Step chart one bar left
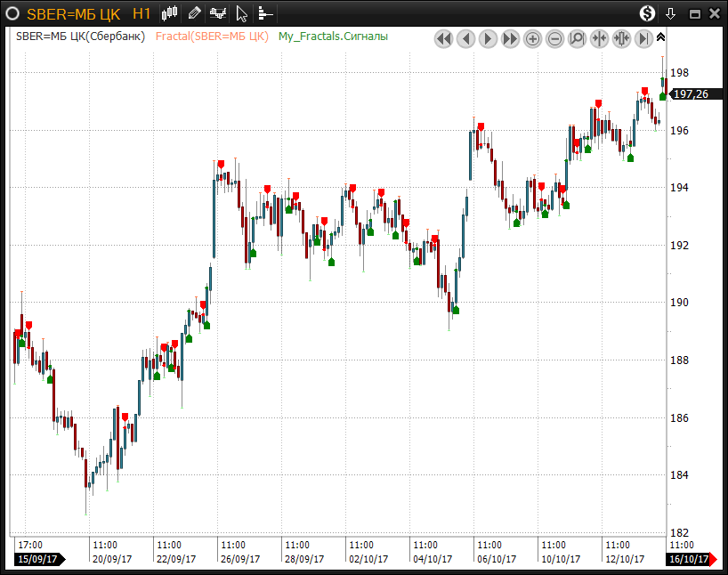This screenshot has width=728, height=575. click(465, 38)
